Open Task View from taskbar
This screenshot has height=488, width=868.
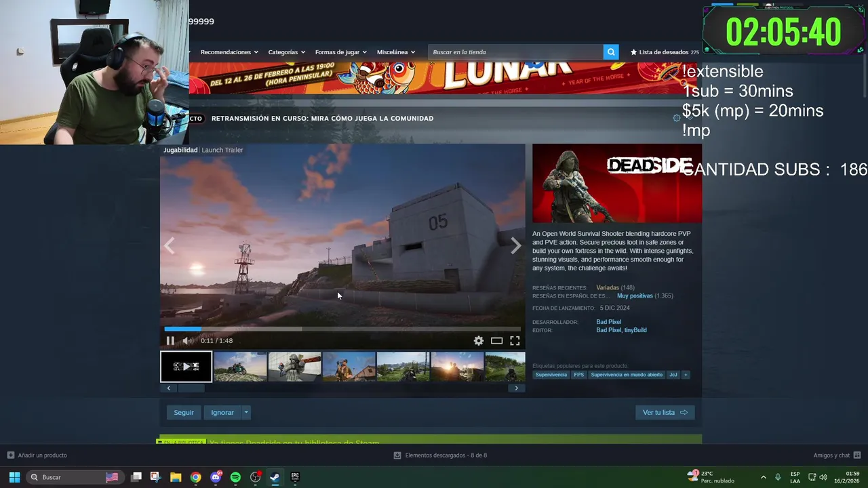(136, 477)
